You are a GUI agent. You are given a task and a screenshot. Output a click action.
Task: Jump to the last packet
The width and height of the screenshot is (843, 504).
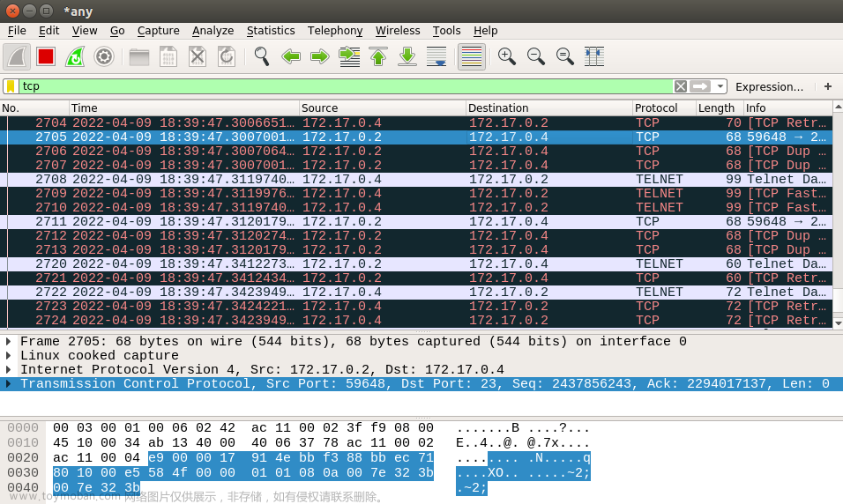pyautogui.click(x=407, y=56)
